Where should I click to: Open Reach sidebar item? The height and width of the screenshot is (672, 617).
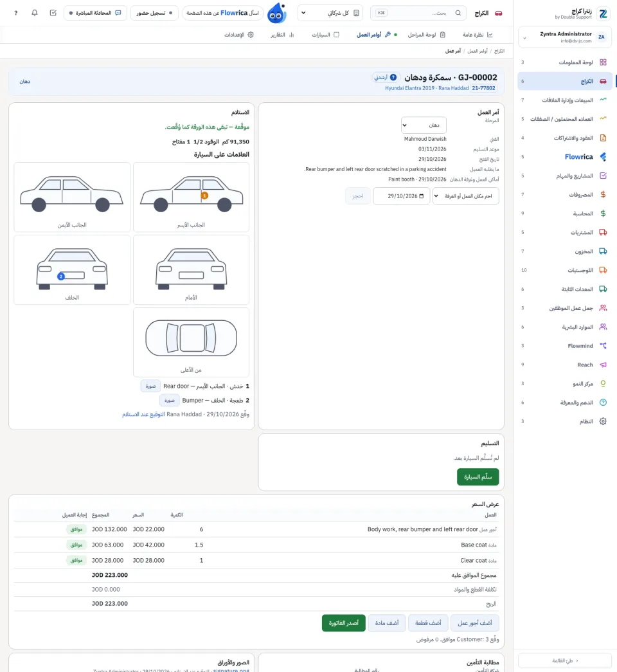565,364
